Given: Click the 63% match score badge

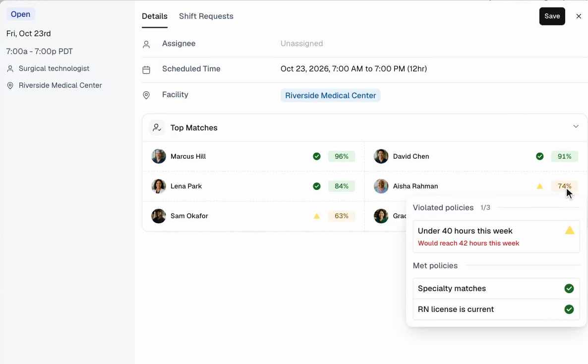Looking at the screenshot, I should pos(341,216).
